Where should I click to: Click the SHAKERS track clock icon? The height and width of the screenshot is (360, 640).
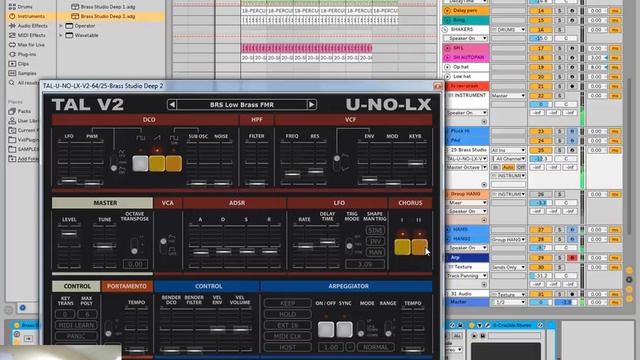tap(445, 29)
